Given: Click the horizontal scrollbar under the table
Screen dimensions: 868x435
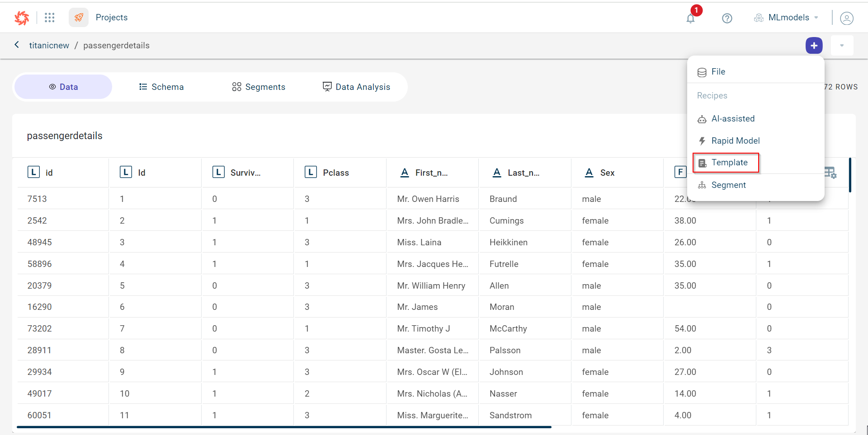Looking at the screenshot, I should click(x=284, y=427).
